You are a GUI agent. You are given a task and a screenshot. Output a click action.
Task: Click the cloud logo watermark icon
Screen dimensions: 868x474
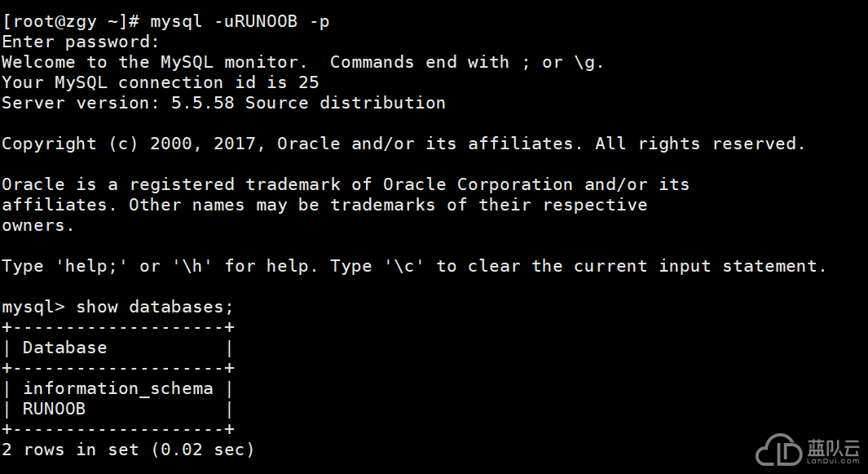(x=778, y=450)
